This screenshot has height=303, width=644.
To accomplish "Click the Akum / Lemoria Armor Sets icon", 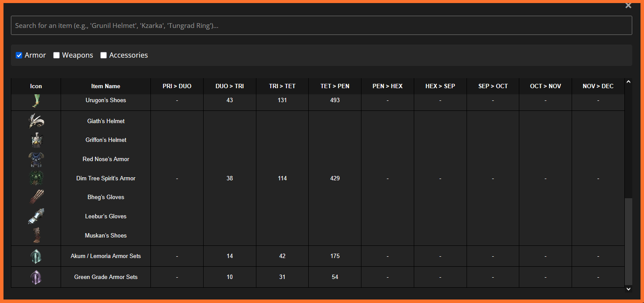I will 36,256.
